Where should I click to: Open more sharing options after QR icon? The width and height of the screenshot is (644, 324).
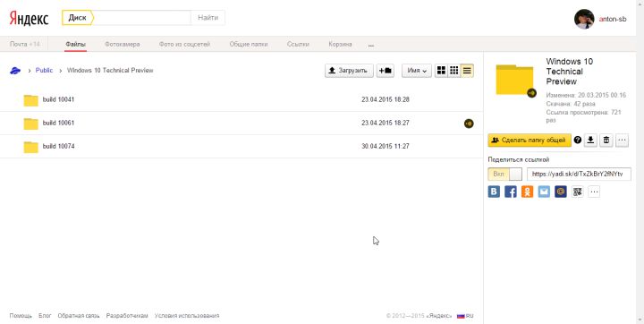594,192
